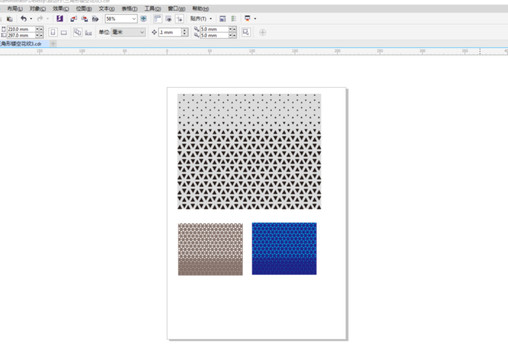Toggle the Show Grid button
This screenshot has width=508, height=360.
[168, 19]
